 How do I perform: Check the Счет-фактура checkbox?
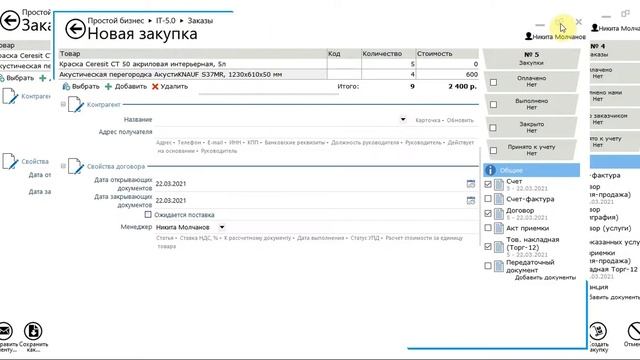click(x=488, y=198)
